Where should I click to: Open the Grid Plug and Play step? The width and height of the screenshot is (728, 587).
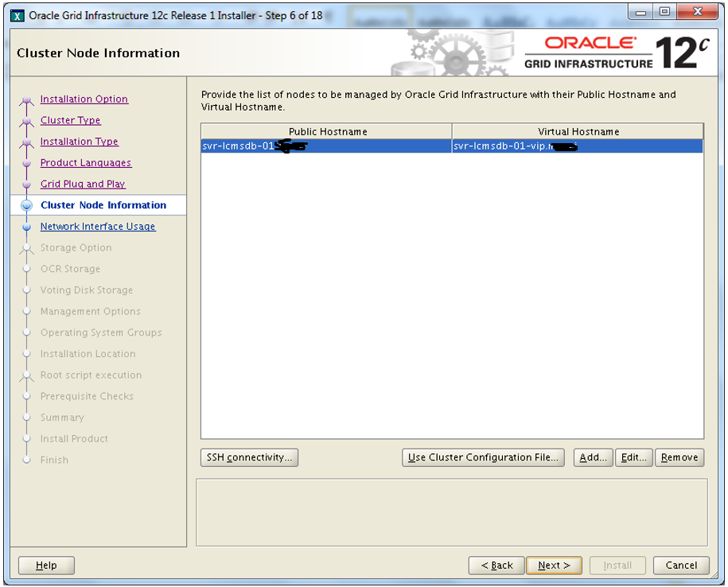pos(83,184)
